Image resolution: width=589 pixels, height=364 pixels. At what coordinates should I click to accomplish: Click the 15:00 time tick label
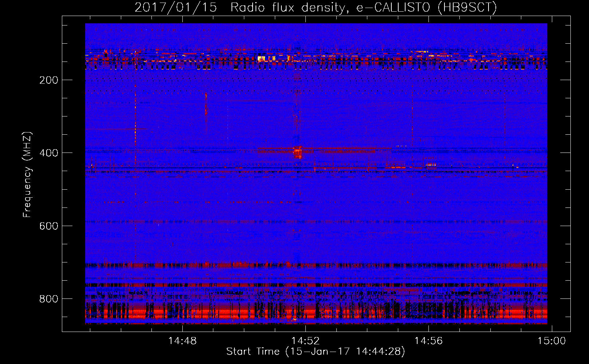pos(552,341)
